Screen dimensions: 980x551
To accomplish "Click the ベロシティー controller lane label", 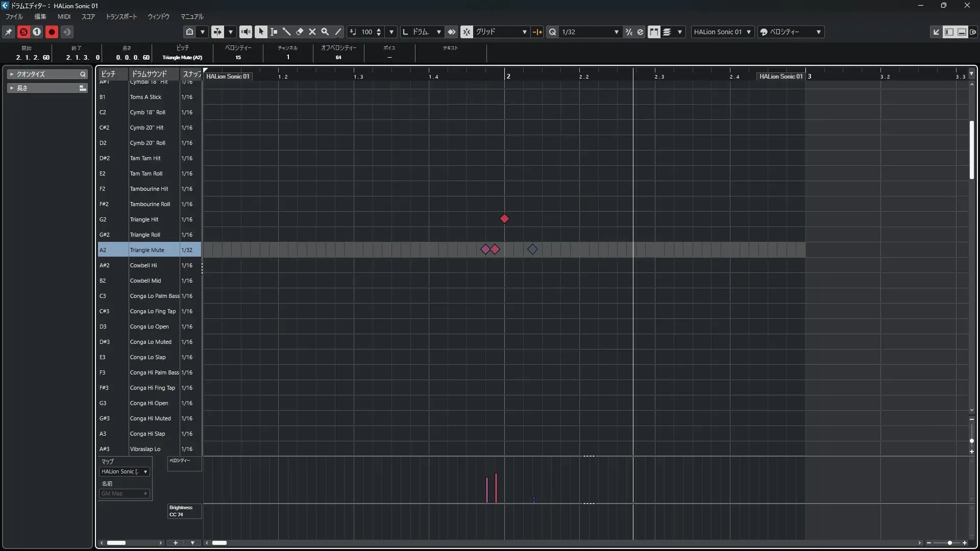I will pos(180,461).
